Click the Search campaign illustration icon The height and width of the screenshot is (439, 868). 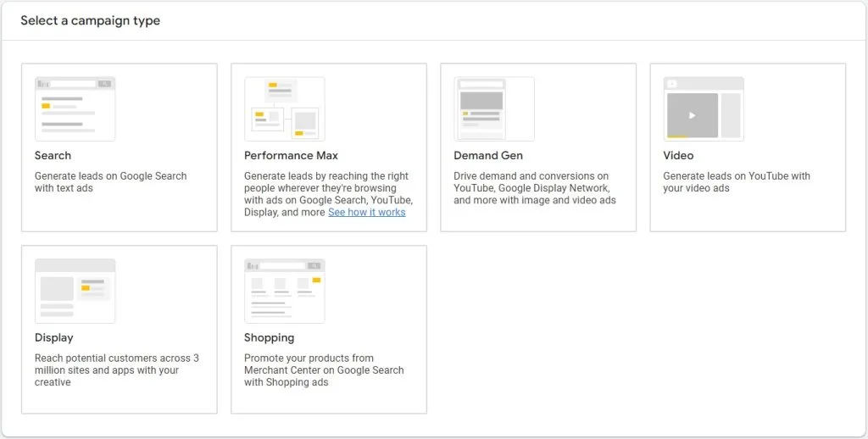pos(75,109)
